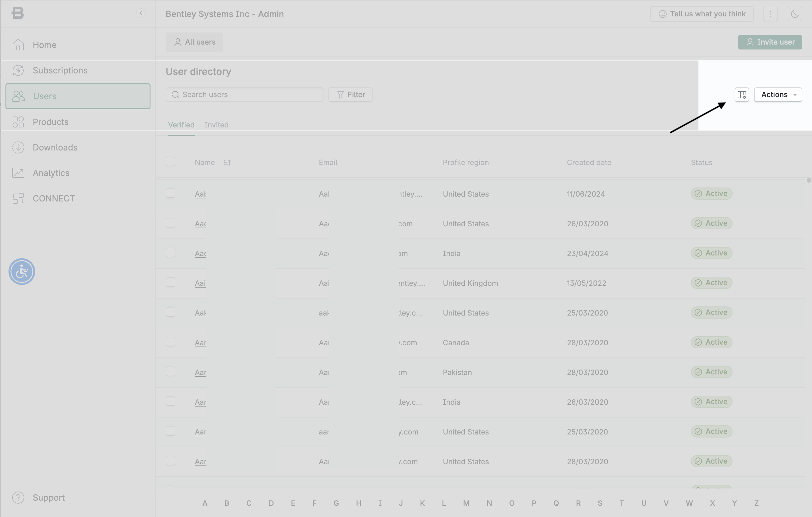This screenshot has width=812, height=517.
Task: Click the Profile region column header
Action: 466,163
